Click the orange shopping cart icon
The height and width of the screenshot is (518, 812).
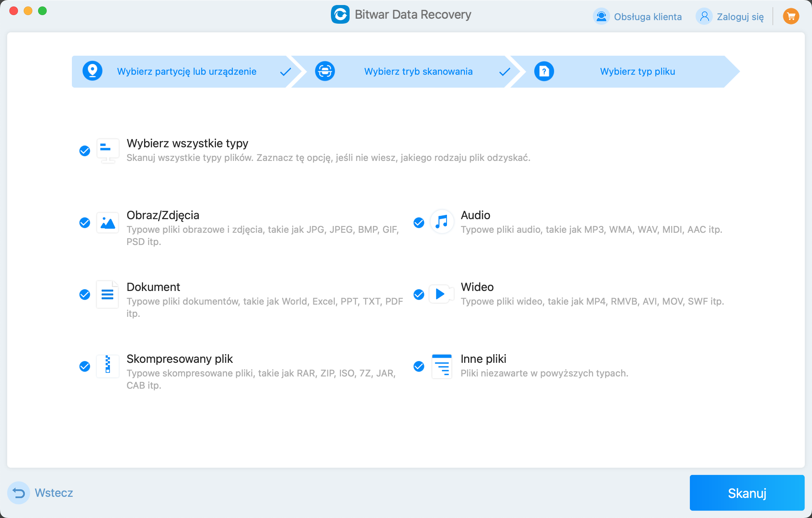[791, 16]
